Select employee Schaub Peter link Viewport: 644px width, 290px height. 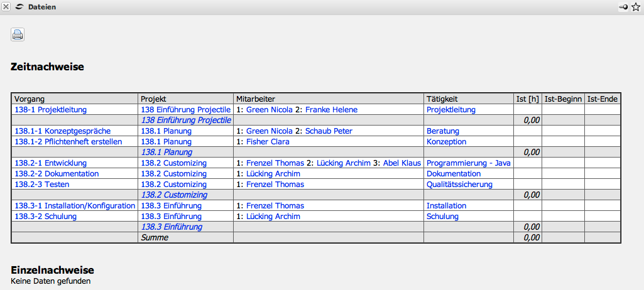point(329,131)
